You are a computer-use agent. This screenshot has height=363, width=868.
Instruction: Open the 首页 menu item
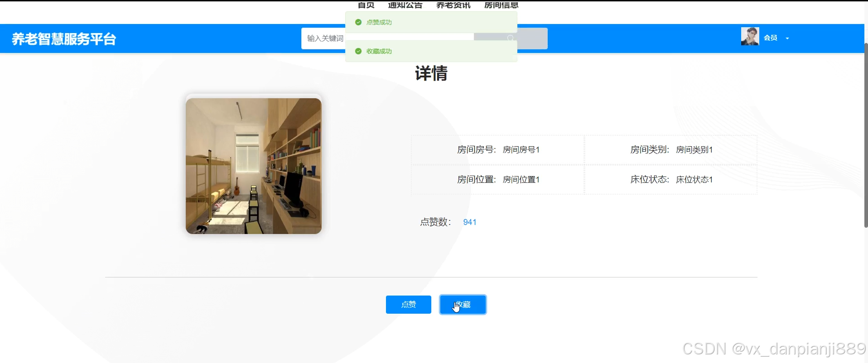pos(366,5)
